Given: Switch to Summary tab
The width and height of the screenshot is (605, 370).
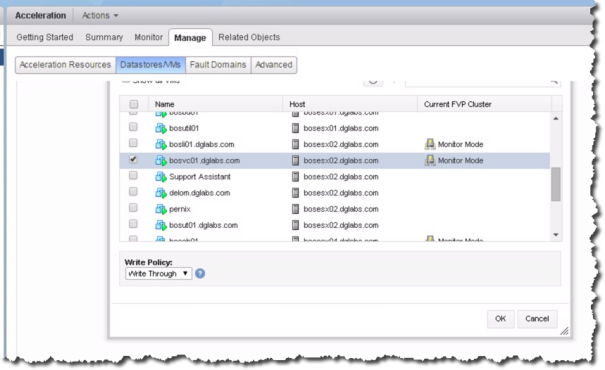Looking at the screenshot, I should (104, 37).
